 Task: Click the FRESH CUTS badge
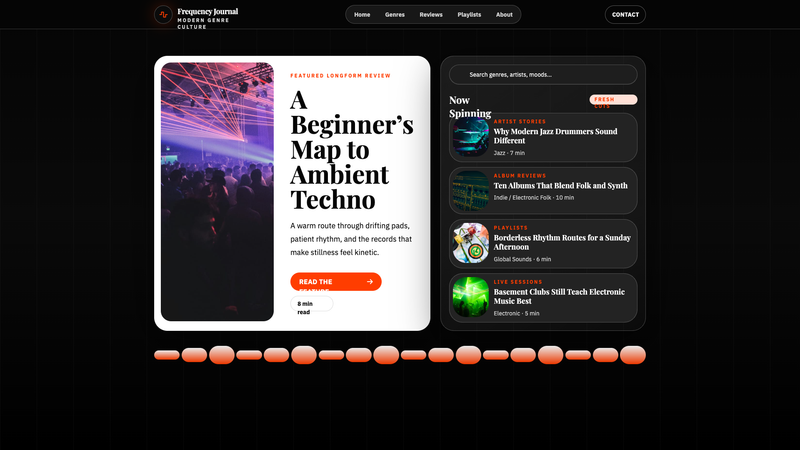(x=613, y=99)
